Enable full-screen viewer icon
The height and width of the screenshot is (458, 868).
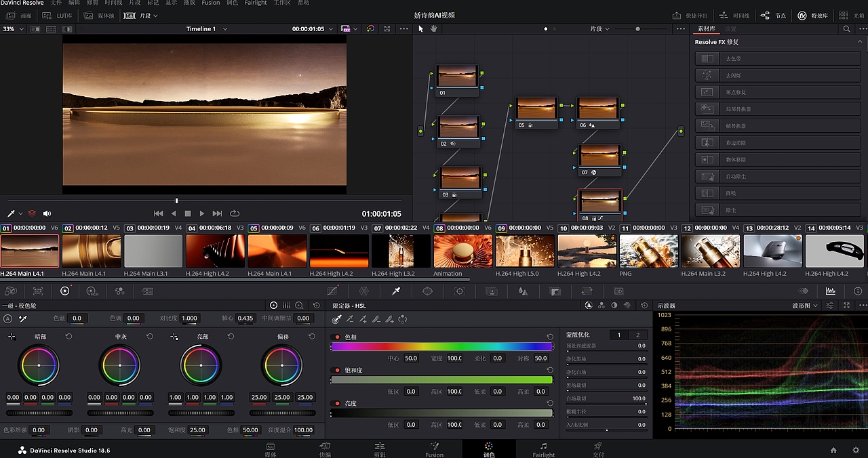387,29
